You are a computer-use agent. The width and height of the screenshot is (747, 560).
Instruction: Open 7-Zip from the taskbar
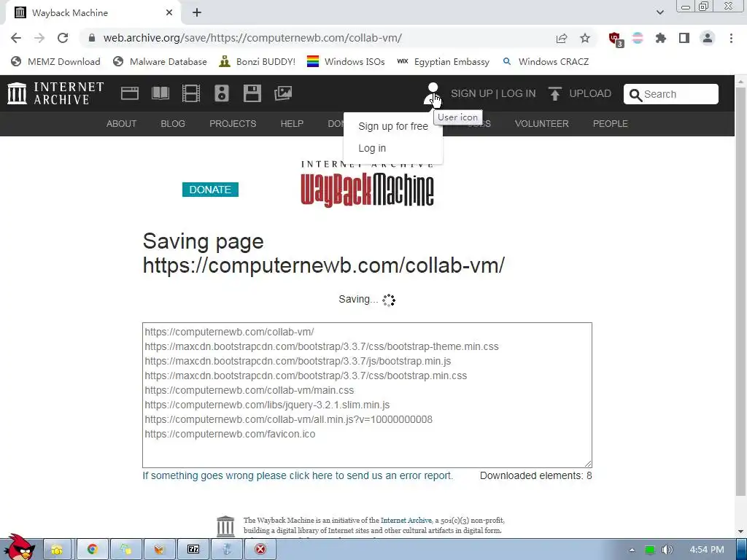tap(193, 549)
